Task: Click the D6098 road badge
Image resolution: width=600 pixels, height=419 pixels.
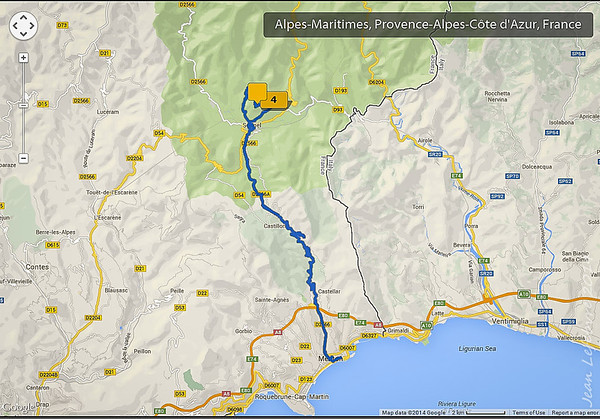Action: pyautogui.click(x=234, y=409)
